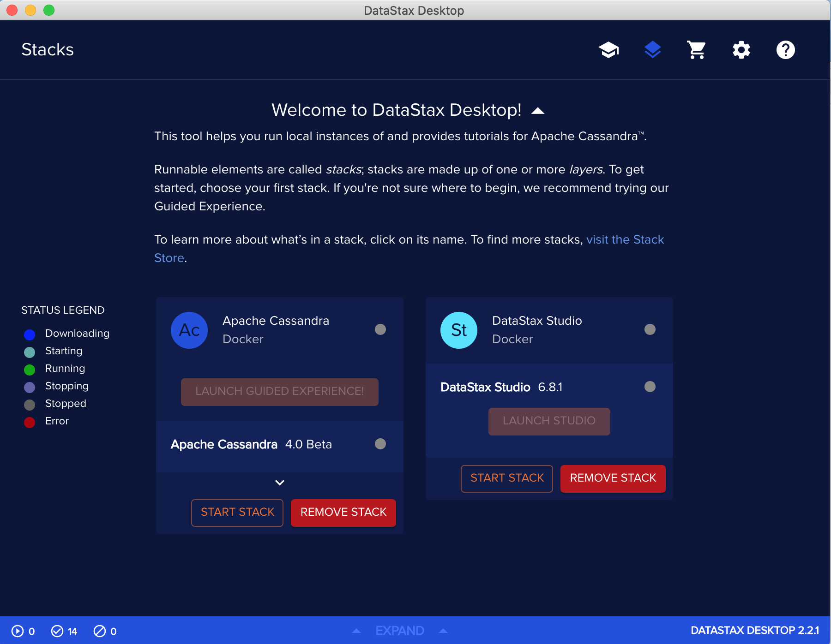Click the running tasks play icon

[x=18, y=632]
